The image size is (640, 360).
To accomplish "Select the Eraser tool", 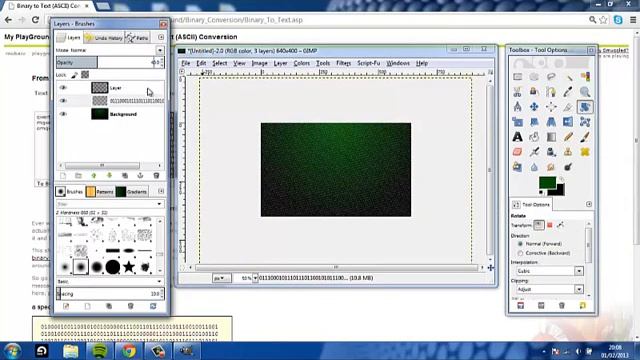I will (518, 152).
